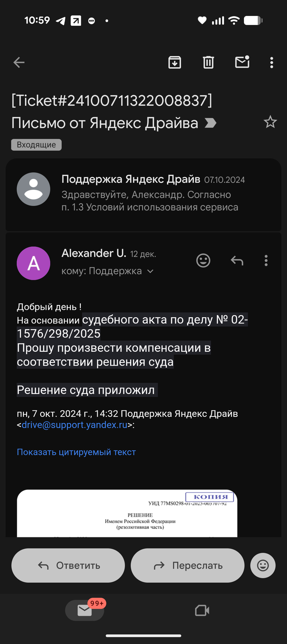Viewport: 287px width, 644px height.
Task: Tap the Ответить button
Action: point(68,566)
